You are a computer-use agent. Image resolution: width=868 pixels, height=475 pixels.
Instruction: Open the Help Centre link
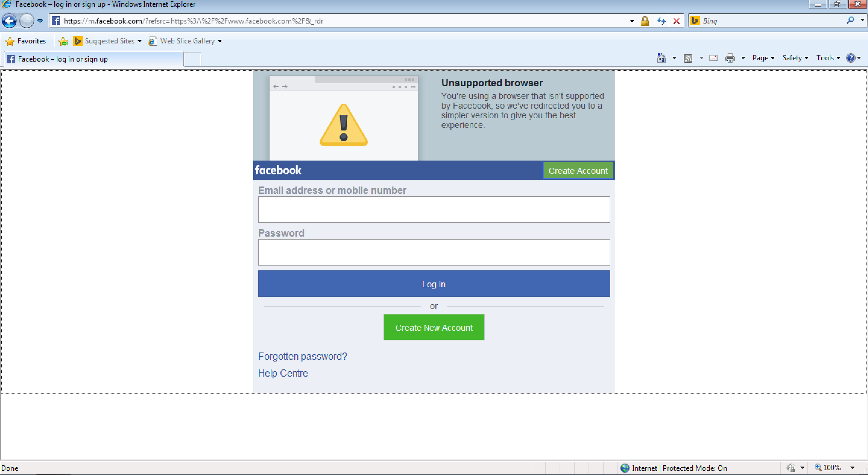point(283,373)
